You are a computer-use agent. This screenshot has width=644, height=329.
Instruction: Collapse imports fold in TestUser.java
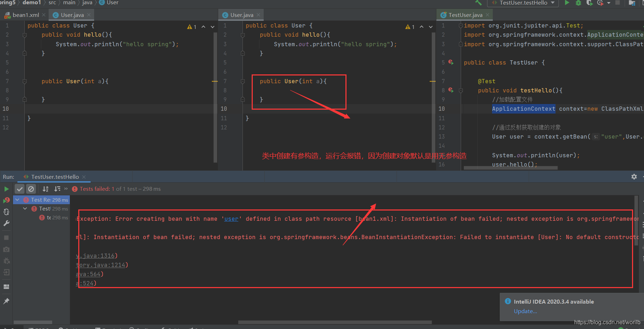[461, 25]
